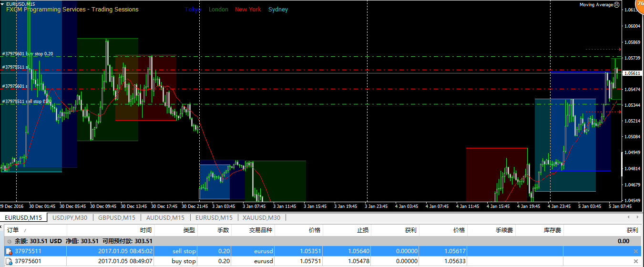
Task: Cancel the buy stop order using its X icon
Action: [635, 261]
